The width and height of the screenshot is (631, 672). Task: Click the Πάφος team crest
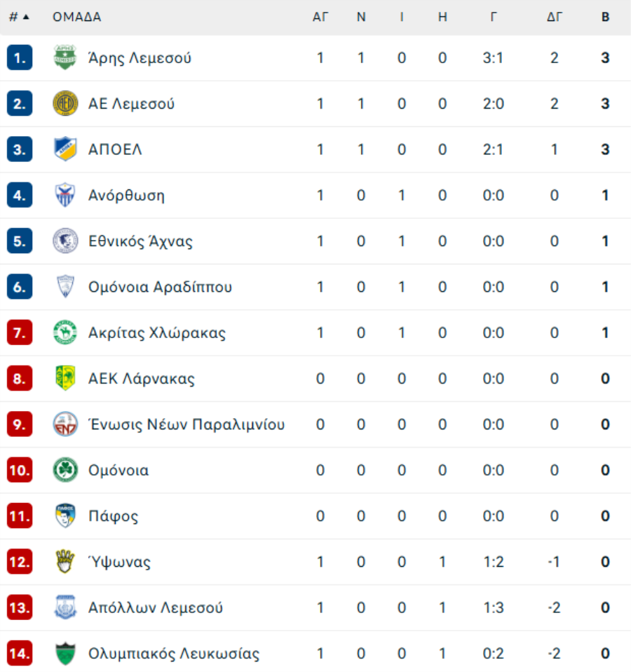tap(65, 516)
